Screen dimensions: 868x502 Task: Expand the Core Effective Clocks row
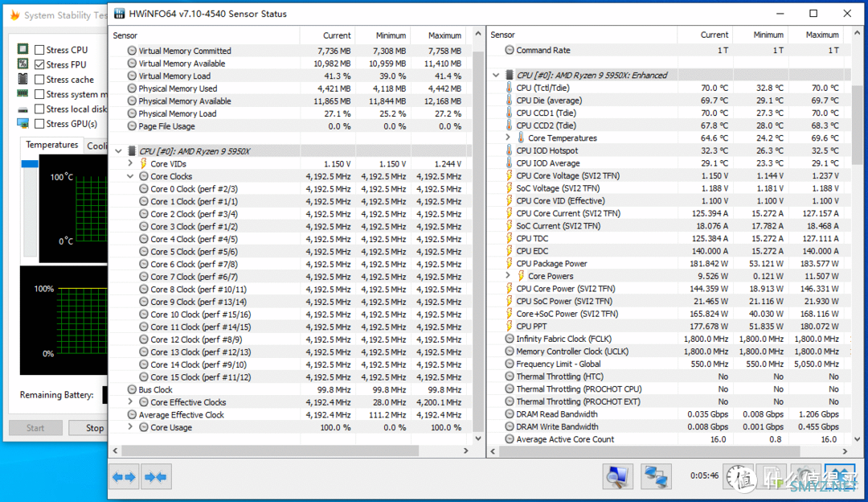click(130, 401)
